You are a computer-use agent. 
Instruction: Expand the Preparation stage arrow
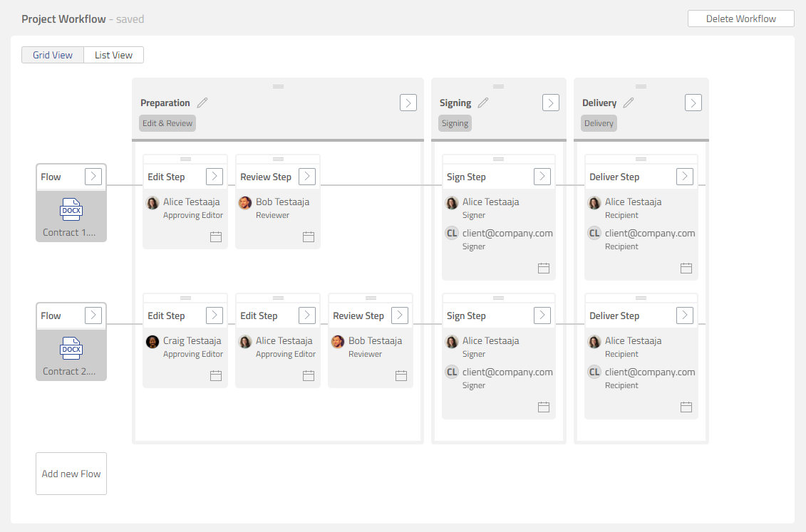tap(408, 103)
